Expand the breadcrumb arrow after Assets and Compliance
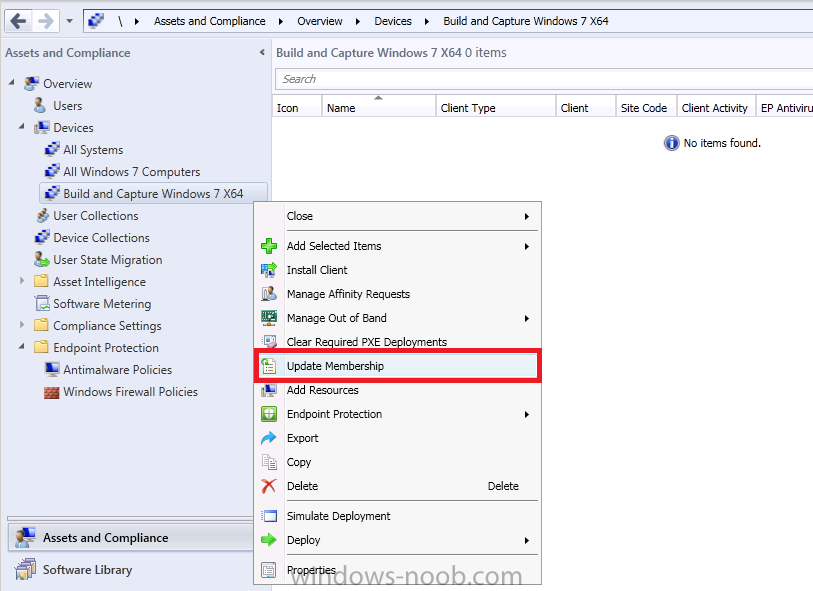This screenshot has height=591, width=813. click(x=281, y=21)
